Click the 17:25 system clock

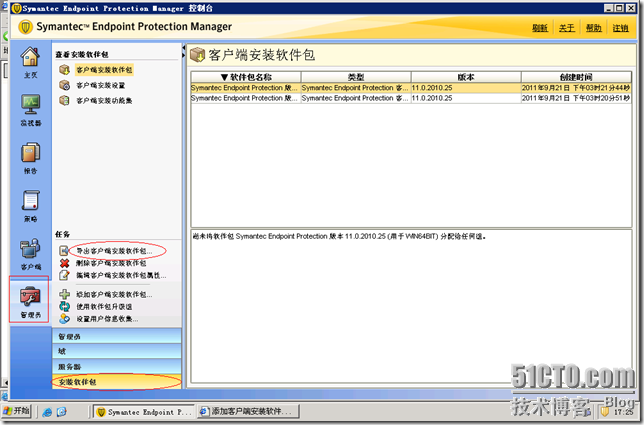click(623, 412)
